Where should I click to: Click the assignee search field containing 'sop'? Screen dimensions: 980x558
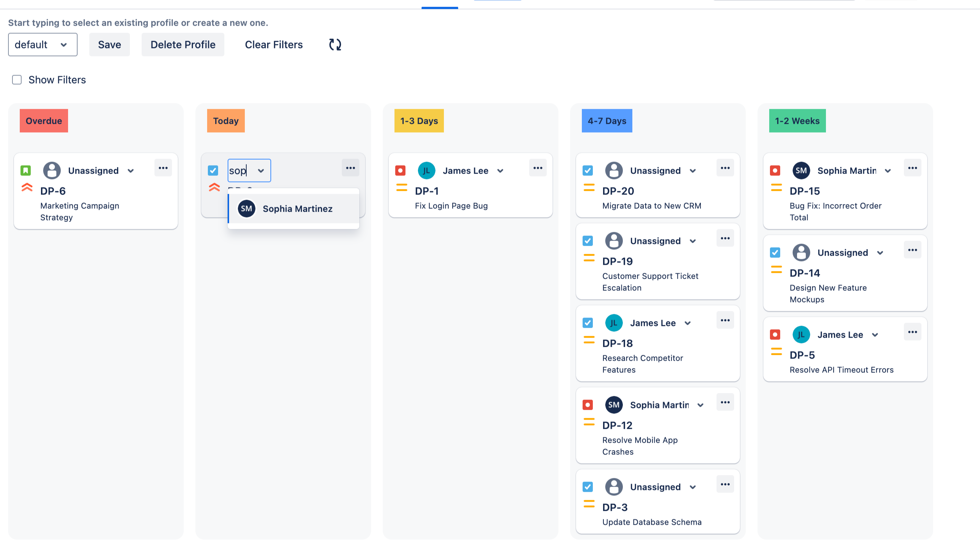tap(243, 170)
